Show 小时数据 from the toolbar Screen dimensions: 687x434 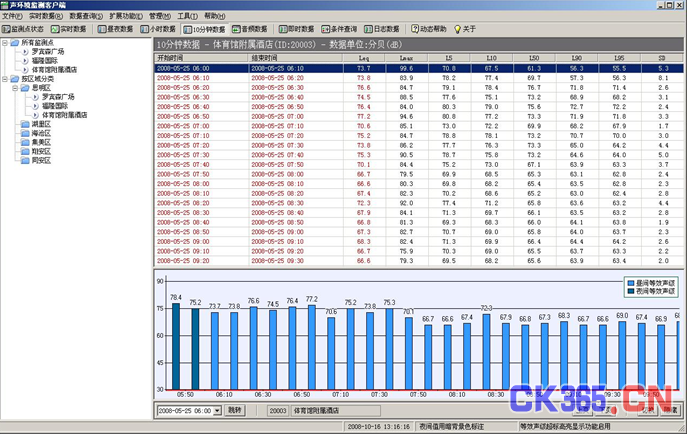pos(158,29)
